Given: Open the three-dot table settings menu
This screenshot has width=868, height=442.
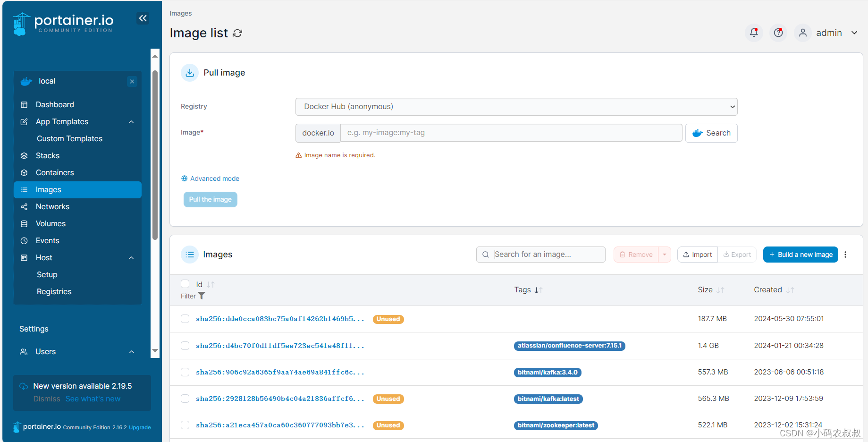Looking at the screenshot, I should [845, 255].
